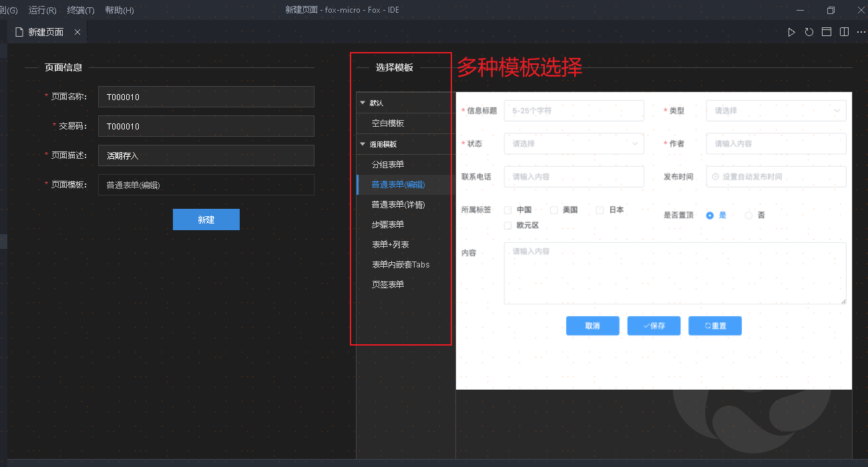Open the 状态 dropdown
This screenshot has width=868, height=467.
tap(574, 143)
